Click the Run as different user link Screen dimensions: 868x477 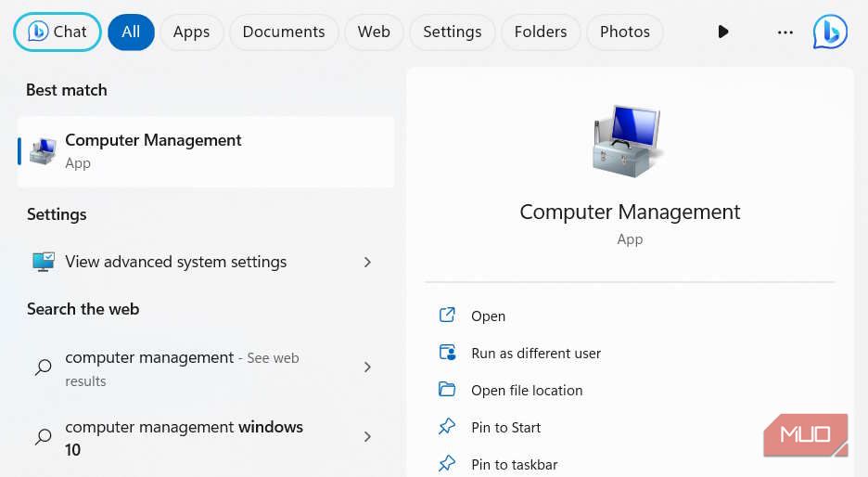point(536,353)
